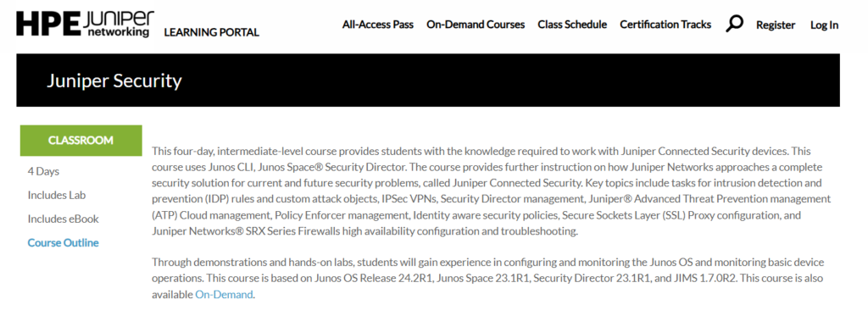Image resolution: width=868 pixels, height=316 pixels.
Task: Open the Certification Tracks menu item
Action: point(665,25)
